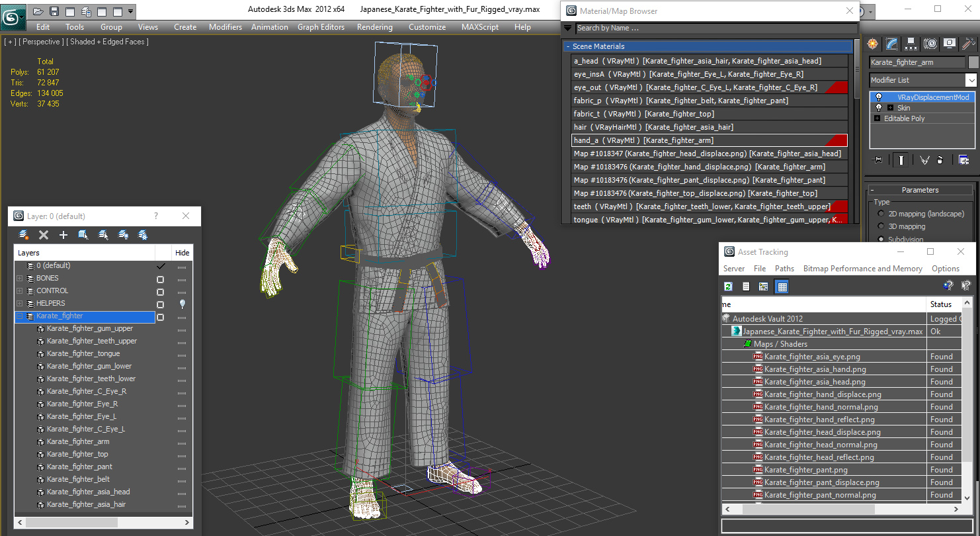
Task: Click Delete layer X icon in Layer dialog
Action: pos(44,235)
